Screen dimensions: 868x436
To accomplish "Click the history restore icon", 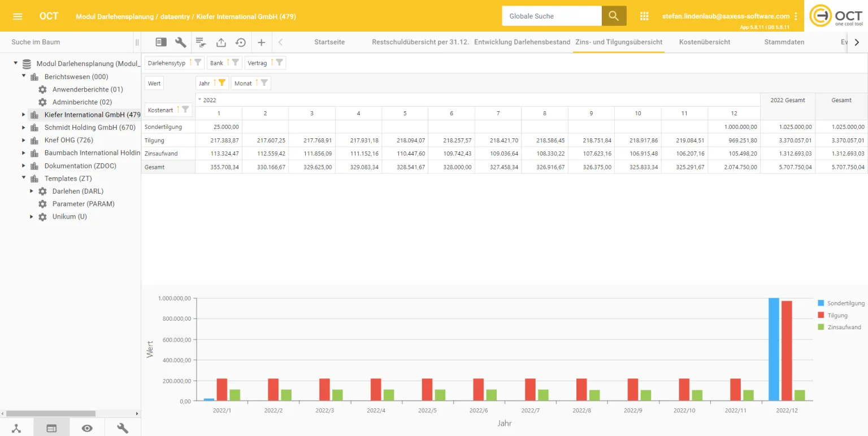I will pyautogui.click(x=241, y=42).
